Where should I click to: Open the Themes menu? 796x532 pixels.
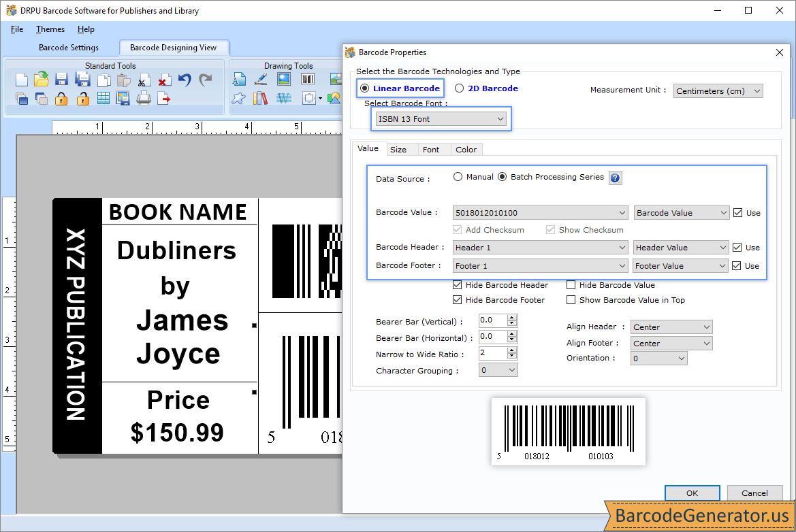coord(50,29)
